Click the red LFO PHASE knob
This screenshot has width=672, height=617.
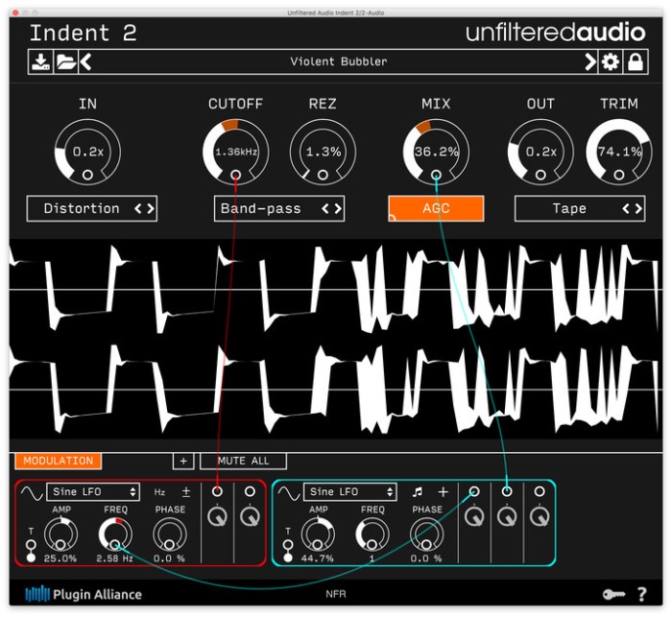(x=170, y=534)
